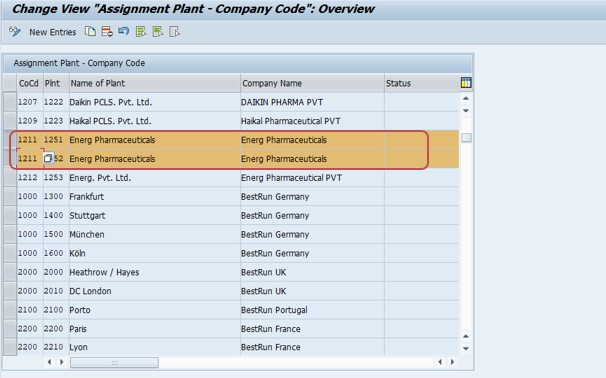The width and height of the screenshot is (606, 378).
Task: Click the top scroll-up arrow of the vertical scrollbar
Action: 466,99
